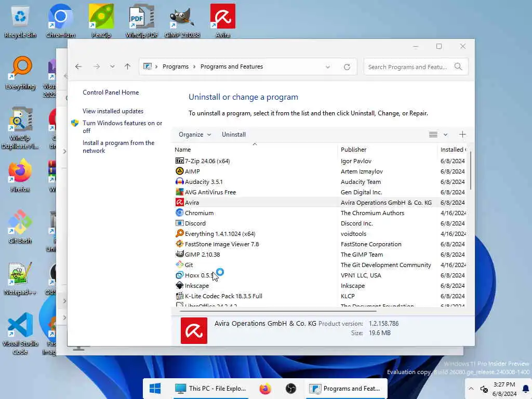Screen dimensions: 532x399
Task: Sort by the Publisher column header
Action: click(x=387, y=149)
